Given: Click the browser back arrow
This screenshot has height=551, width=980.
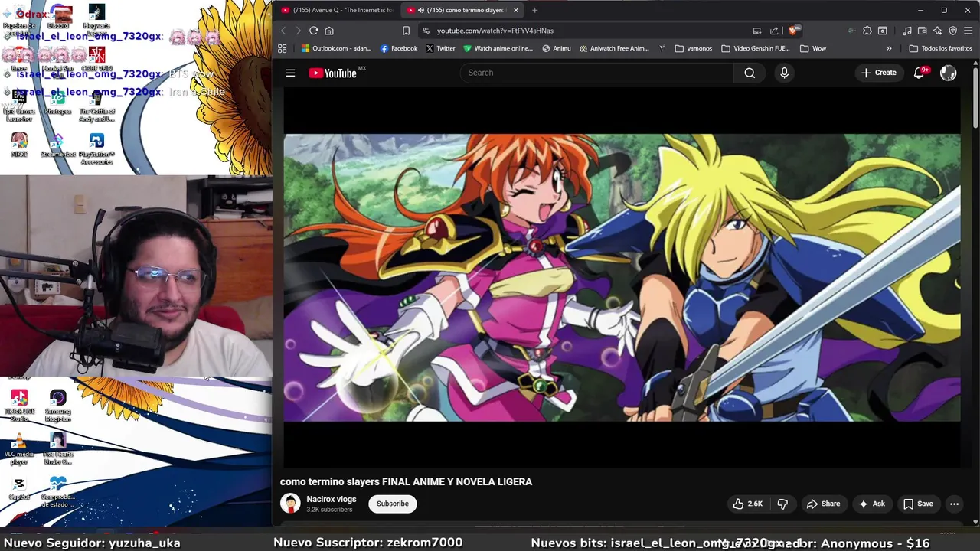Looking at the screenshot, I should (x=283, y=31).
